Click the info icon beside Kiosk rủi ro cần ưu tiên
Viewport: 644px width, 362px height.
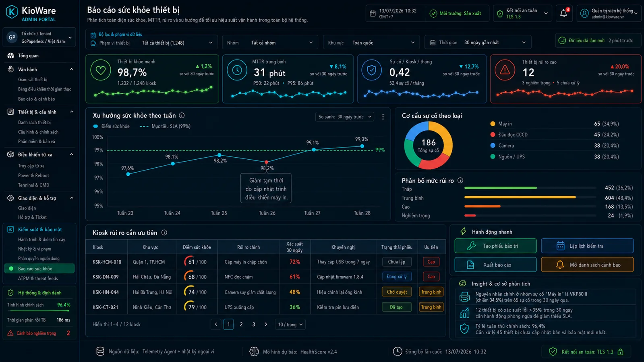[x=164, y=232]
